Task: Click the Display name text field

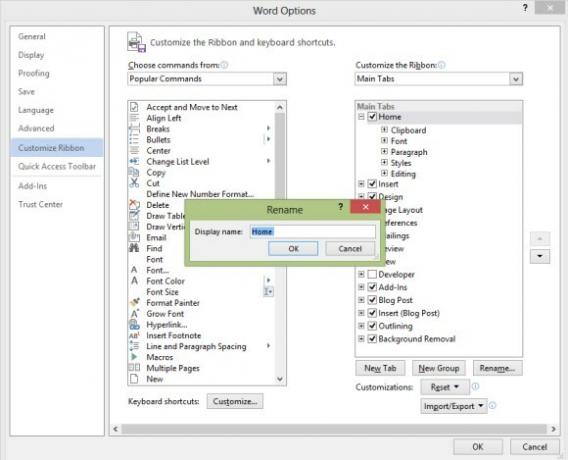Action: coord(313,231)
